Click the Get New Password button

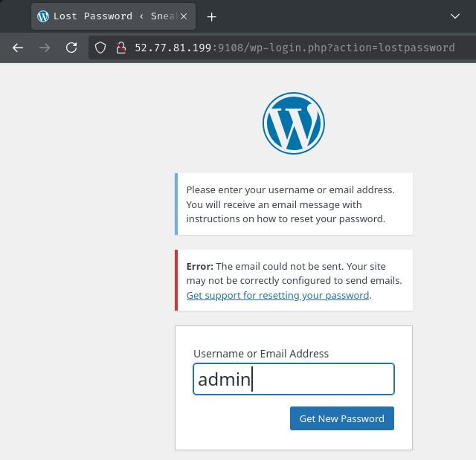point(342,418)
